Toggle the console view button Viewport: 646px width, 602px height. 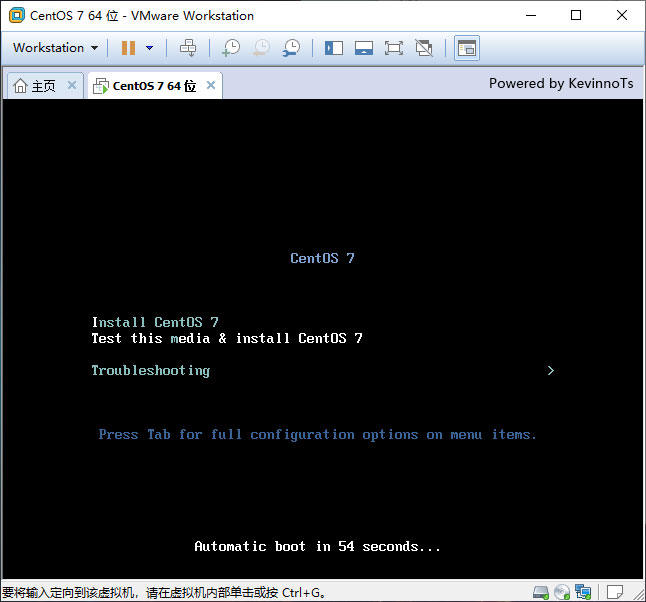pyautogui.click(x=467, y=48)
